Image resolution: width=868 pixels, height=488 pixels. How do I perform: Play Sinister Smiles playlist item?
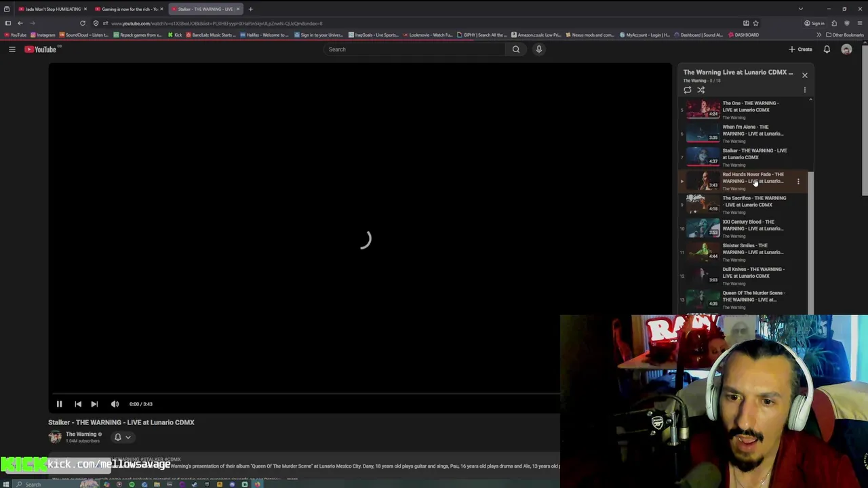tap(743, 252)
